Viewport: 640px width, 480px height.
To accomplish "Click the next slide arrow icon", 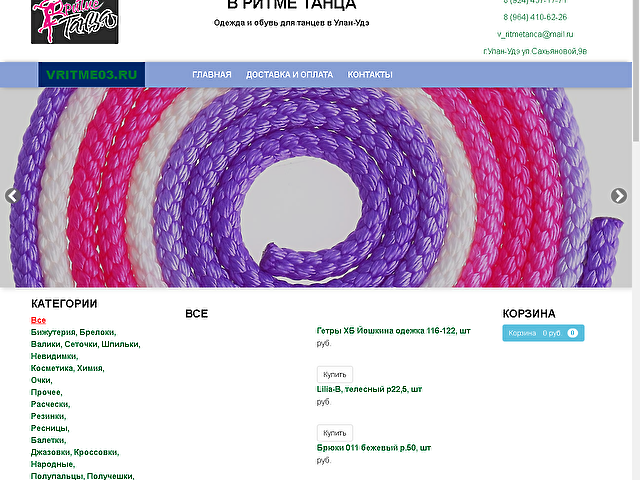I will [619, 196].
